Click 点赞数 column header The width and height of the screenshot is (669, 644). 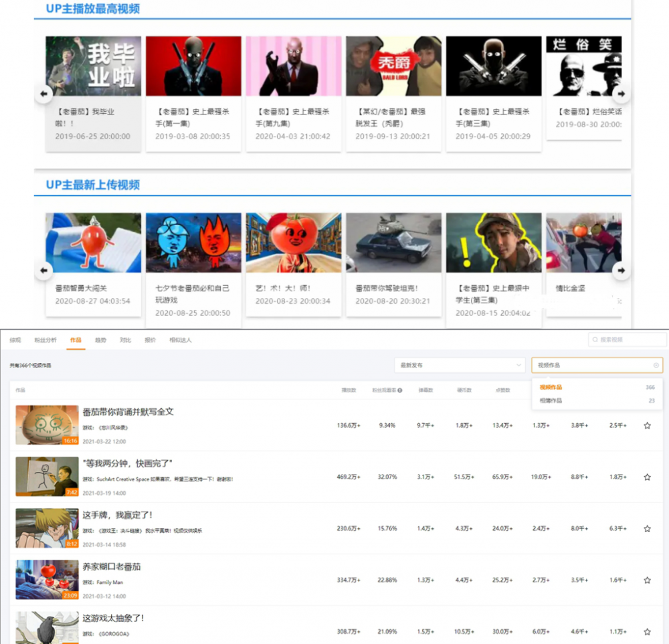click(502, 390)
